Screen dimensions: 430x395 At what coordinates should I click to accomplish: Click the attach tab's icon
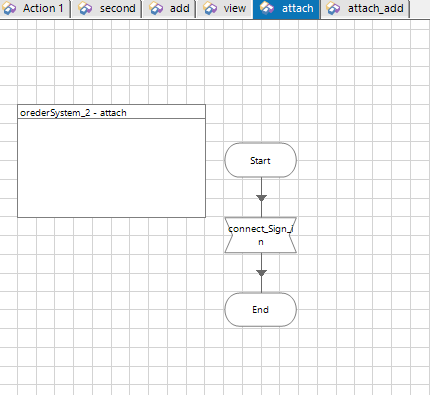point(267,8)
